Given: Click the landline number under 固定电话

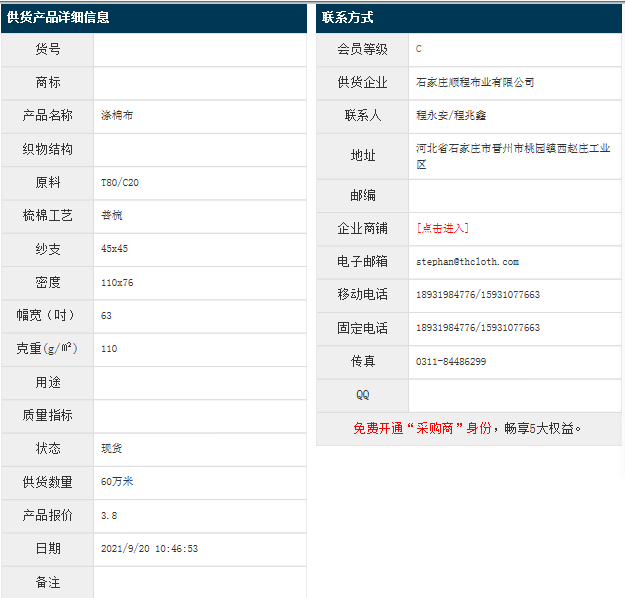Looking at the screenshot, I should pyautogui.click(x=478, y=328).
